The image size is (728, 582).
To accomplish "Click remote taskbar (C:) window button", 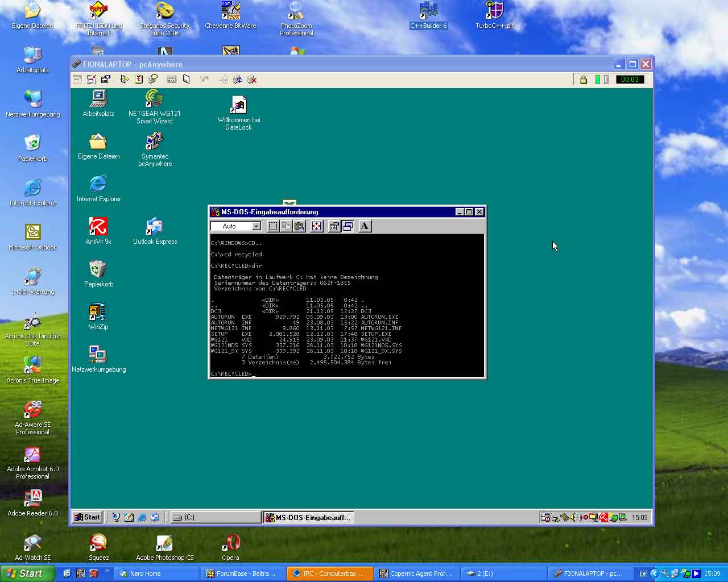I will (216, 517).
